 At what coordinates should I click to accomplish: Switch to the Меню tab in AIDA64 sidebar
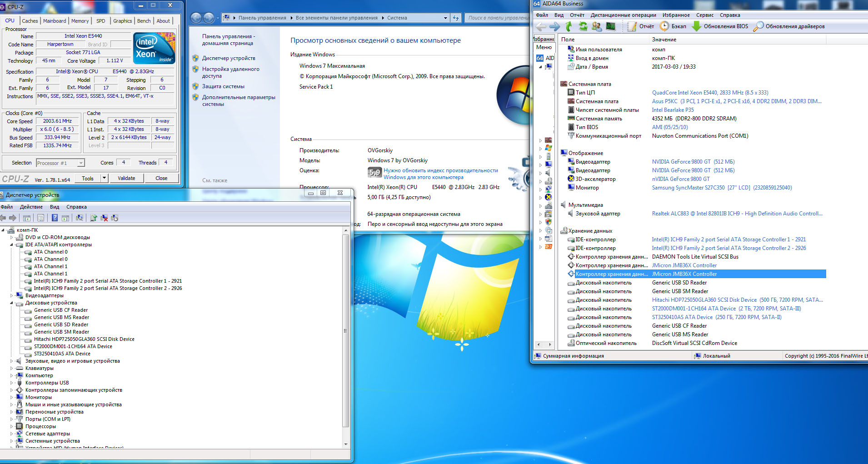pos(544,47)
